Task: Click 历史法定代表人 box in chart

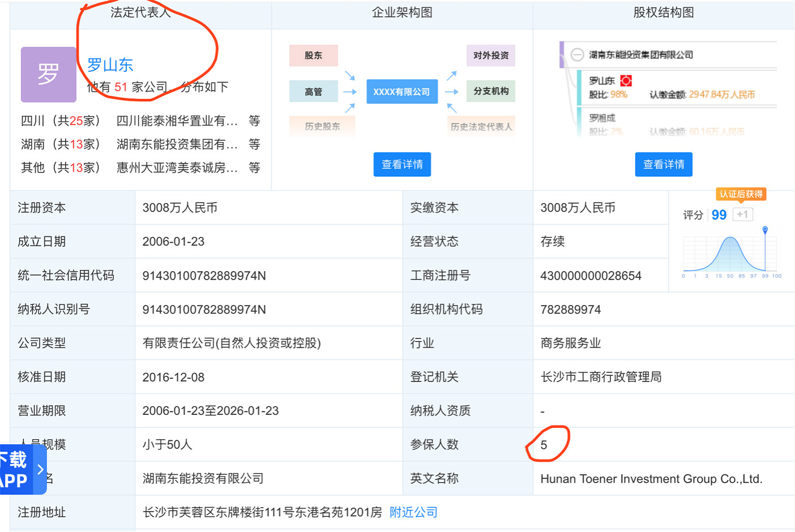Action: coord(481,126)
